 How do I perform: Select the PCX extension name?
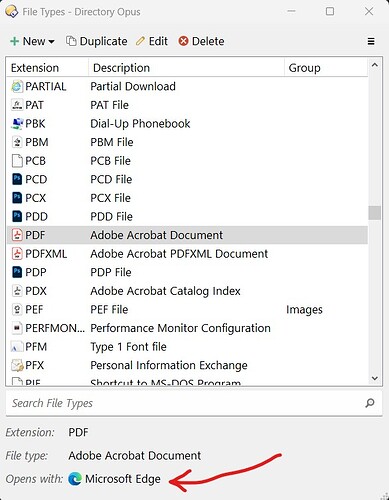pos(35,198)
